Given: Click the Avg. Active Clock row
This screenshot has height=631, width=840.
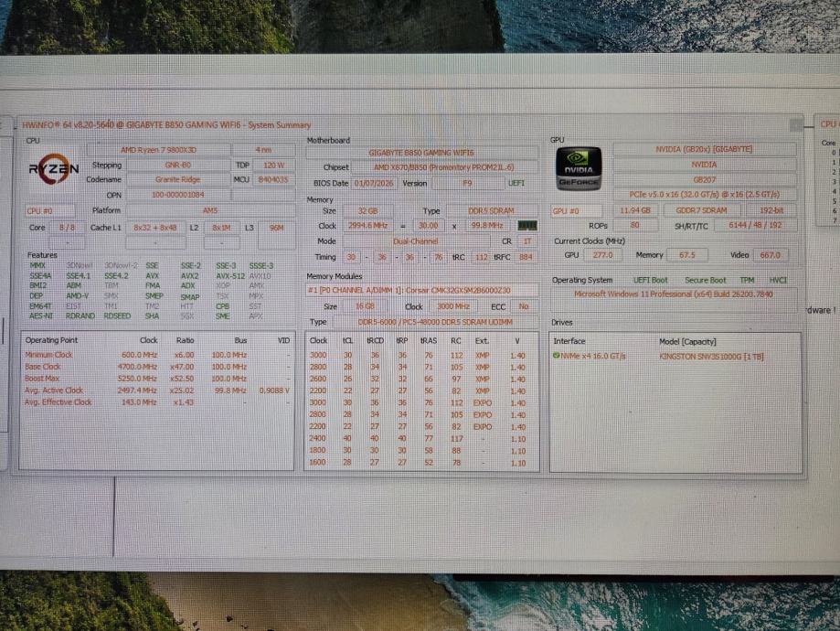Looking at the screenshot, I should tap(157, 390).
